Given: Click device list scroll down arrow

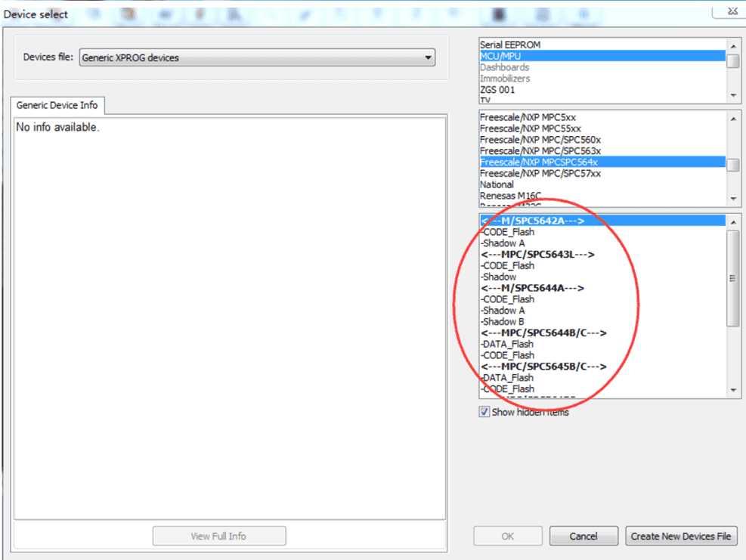Looking at the screenshot, I should pos(733,390).
